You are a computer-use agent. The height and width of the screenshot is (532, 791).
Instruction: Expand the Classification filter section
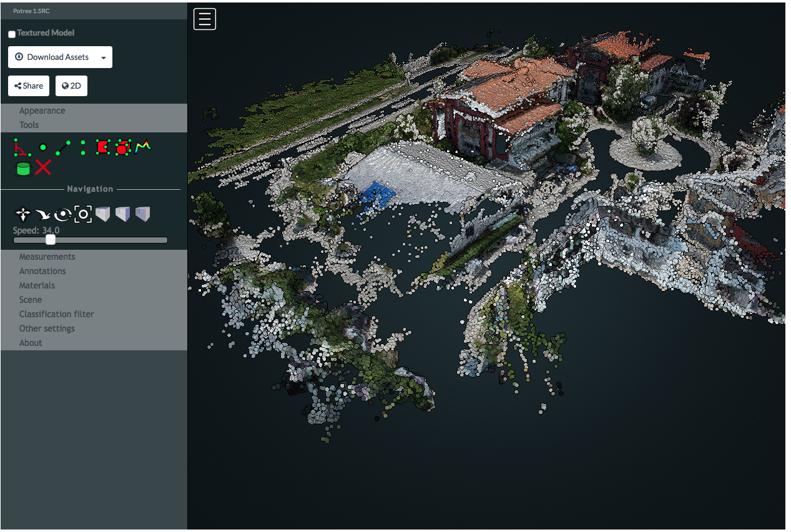[56, 313]
